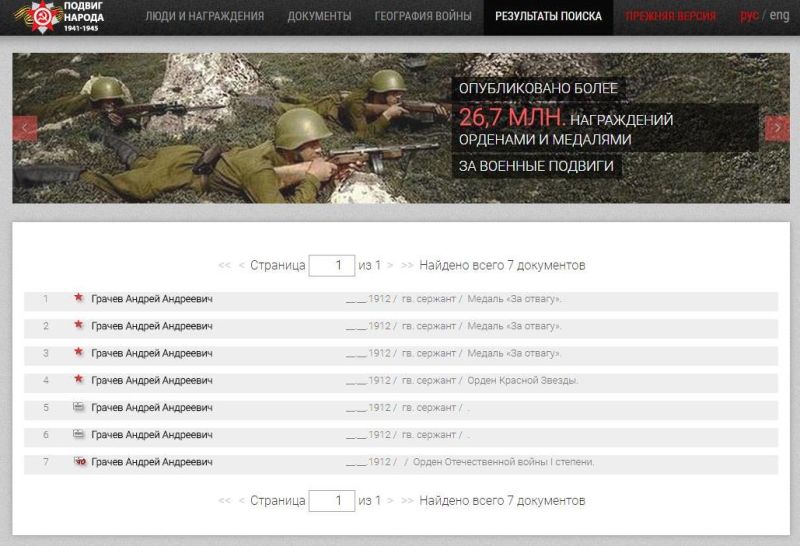Image resolution: width=800 pixels, height=546 pixels.
Task: Click the document card icon in row 6
Action: pos(79,434)
